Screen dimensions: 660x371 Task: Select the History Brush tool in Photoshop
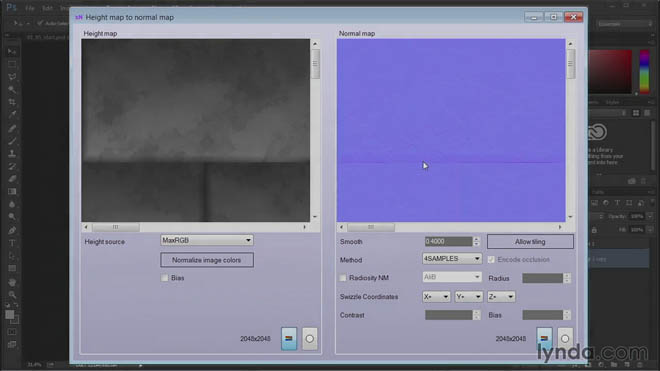pyautogui.click(x=12, y=166)
